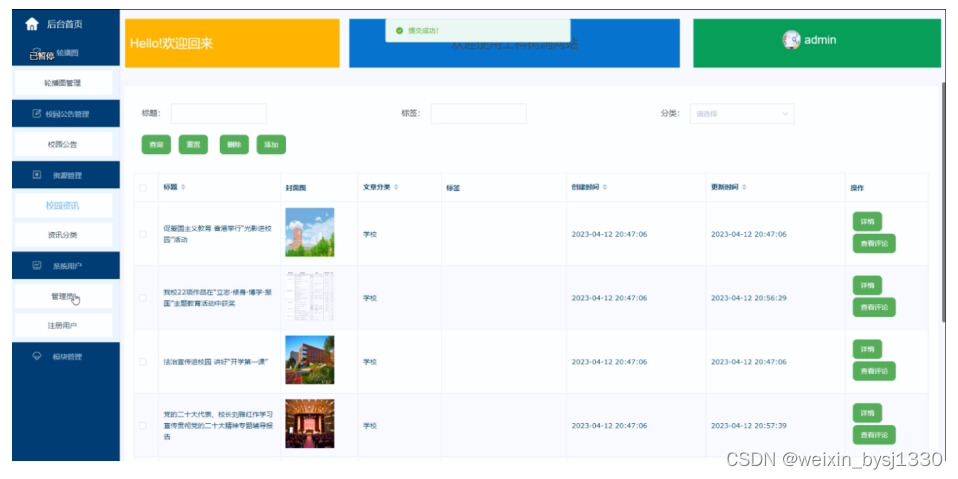This screenshot has height=479, width=958.
Task: Click update time 2023-04-12 20:56:29
Action: pyautogui.click(x=748, y=298)
